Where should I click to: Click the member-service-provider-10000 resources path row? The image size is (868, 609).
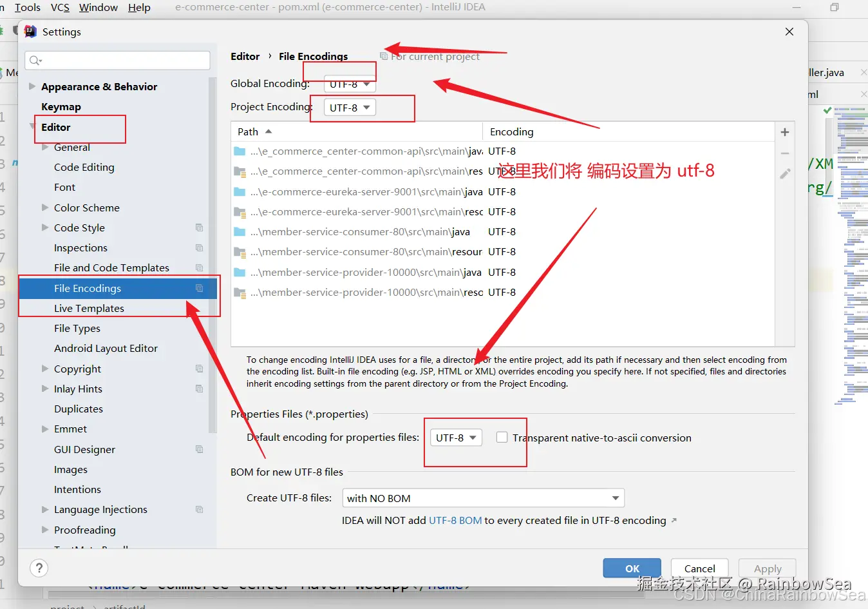click(502, 292)
